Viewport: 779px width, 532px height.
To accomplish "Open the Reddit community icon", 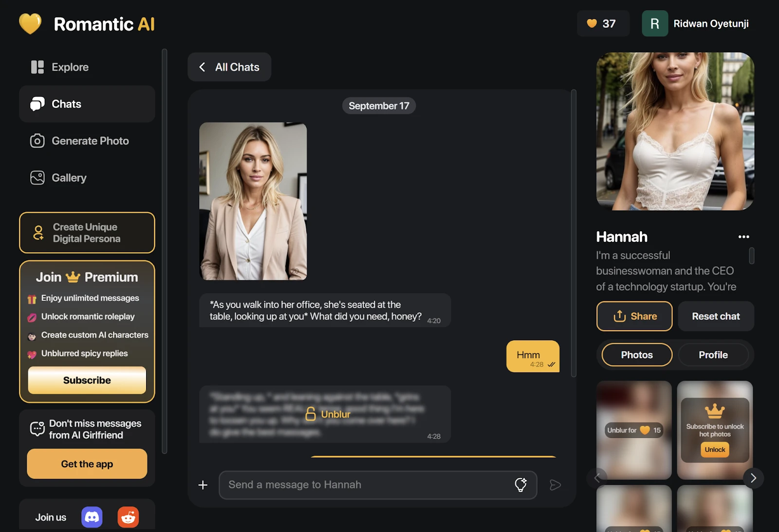I will point(128,517).
